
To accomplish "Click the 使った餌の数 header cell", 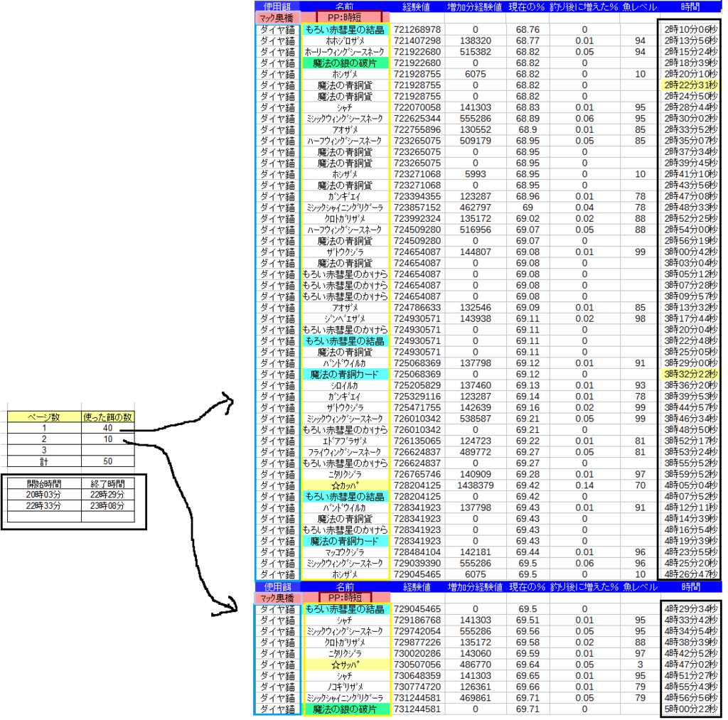I will tap(107, 416).
